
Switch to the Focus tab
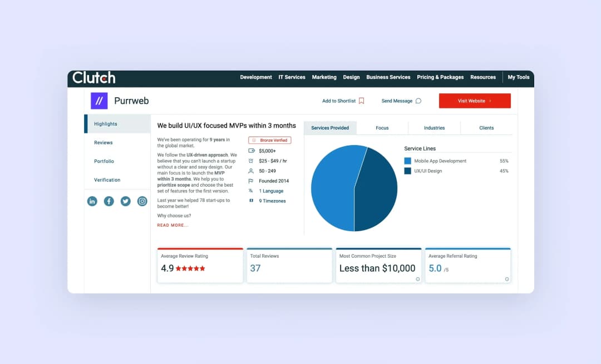coord(382,128)
